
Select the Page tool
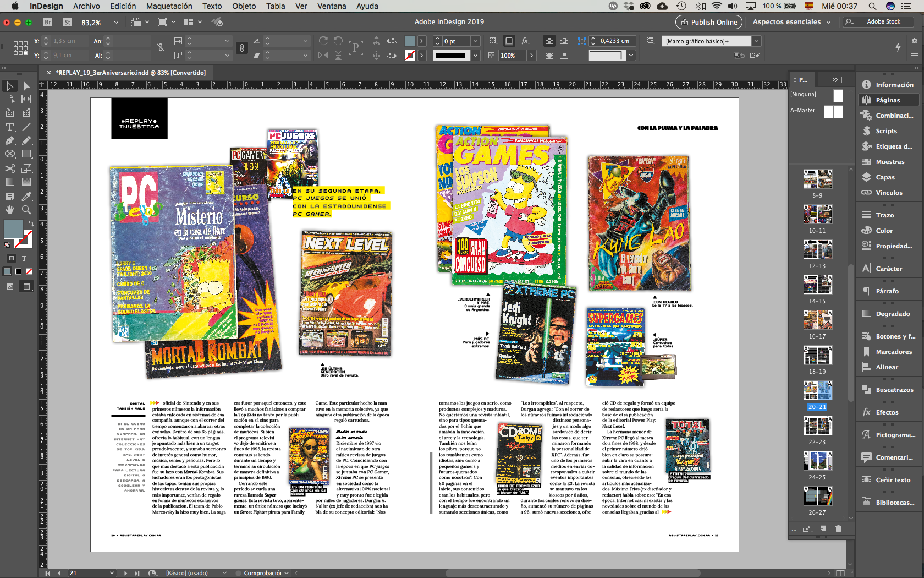[x=10, y=99]
